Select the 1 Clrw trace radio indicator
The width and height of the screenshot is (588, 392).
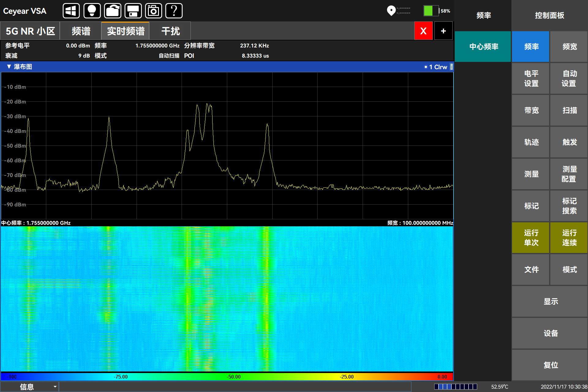click(426, 67)
